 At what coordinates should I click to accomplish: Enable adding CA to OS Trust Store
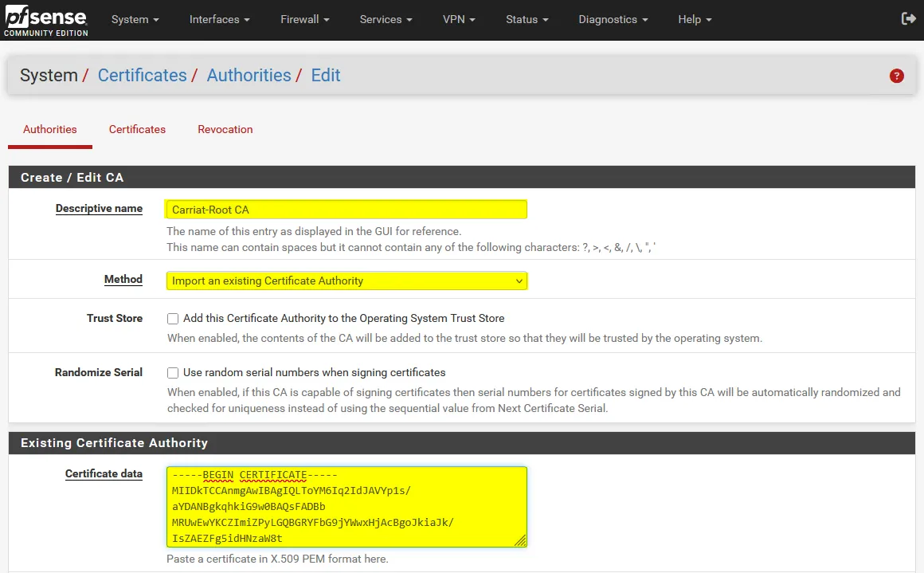click(173, 319)
